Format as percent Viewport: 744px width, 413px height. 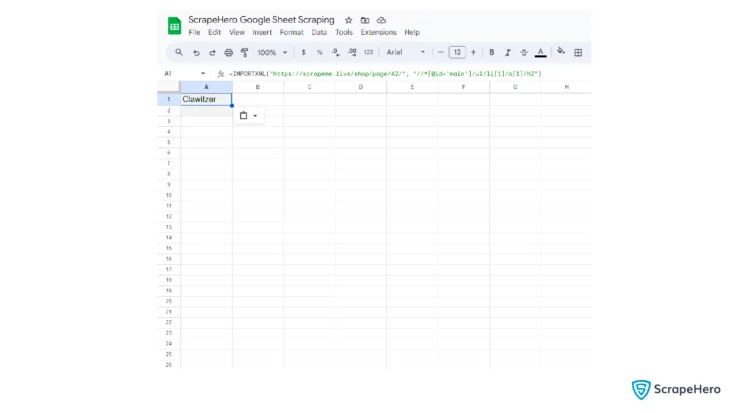click(x=320, y=53)
